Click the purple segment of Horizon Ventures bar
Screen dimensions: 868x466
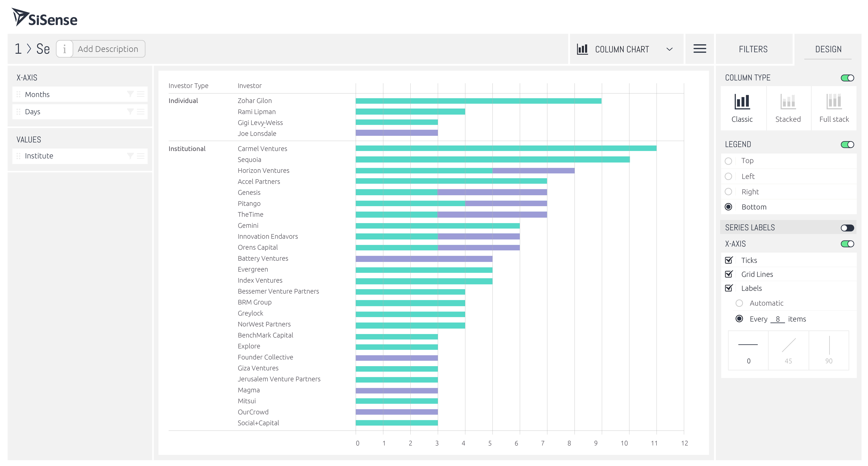click(x=533, y=171)
